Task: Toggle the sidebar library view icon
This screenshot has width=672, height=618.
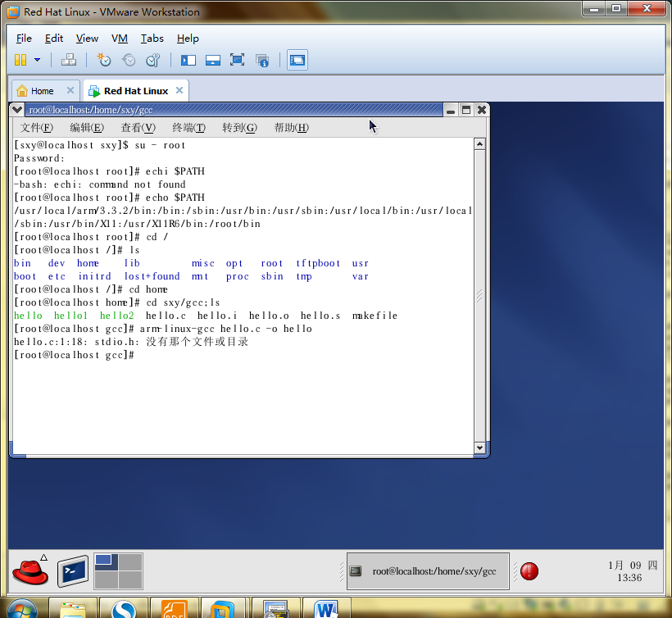Action: [x=188, y=60]
